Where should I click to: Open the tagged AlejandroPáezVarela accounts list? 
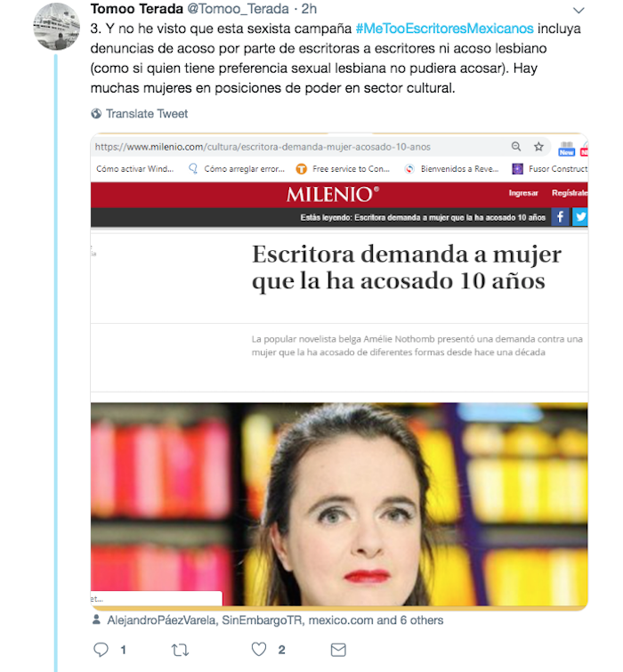[x=275, y=620]
